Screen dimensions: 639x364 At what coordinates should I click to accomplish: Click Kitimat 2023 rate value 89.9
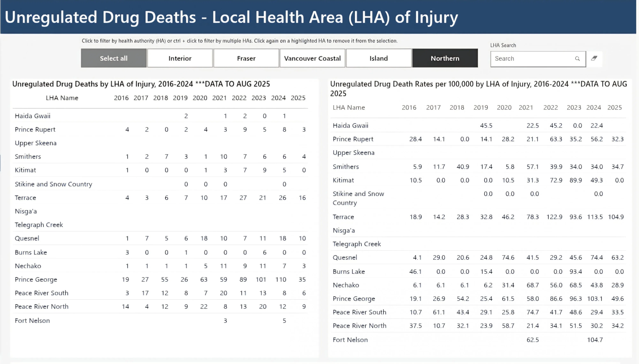click(575, 180)
